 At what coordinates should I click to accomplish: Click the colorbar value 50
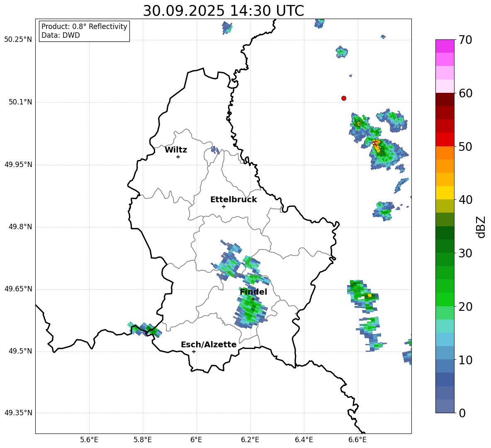[x=466, y=146]
